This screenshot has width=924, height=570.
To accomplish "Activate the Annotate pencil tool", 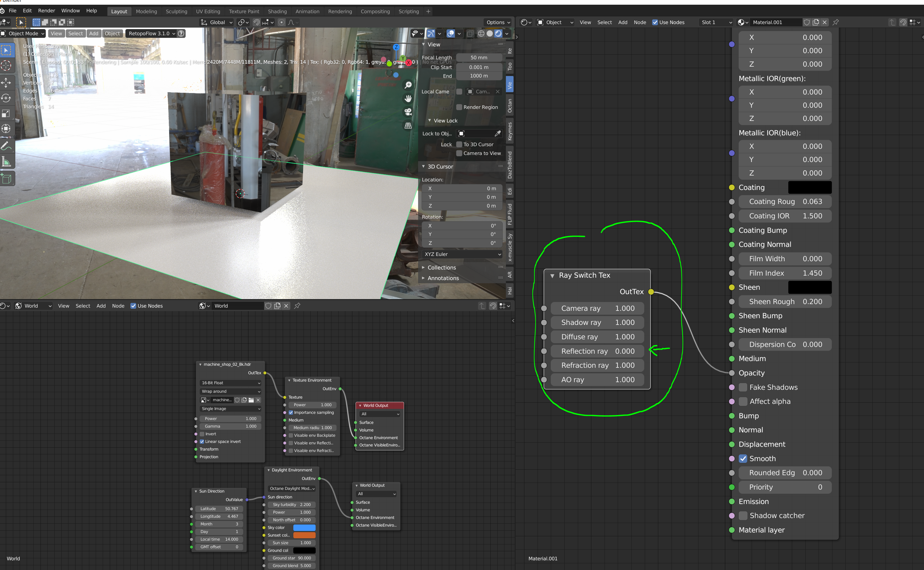I will (x=6, y=146).
